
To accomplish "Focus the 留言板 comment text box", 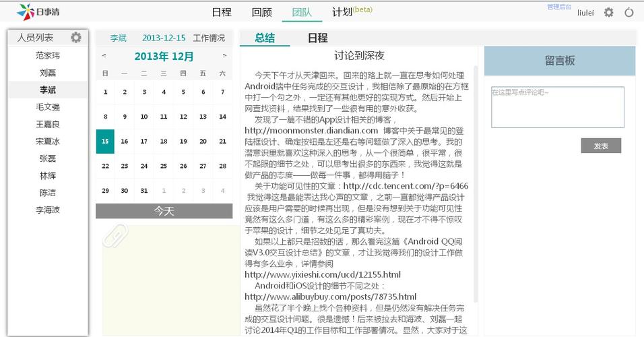I will pyautogui.click(x=558, y=107).
